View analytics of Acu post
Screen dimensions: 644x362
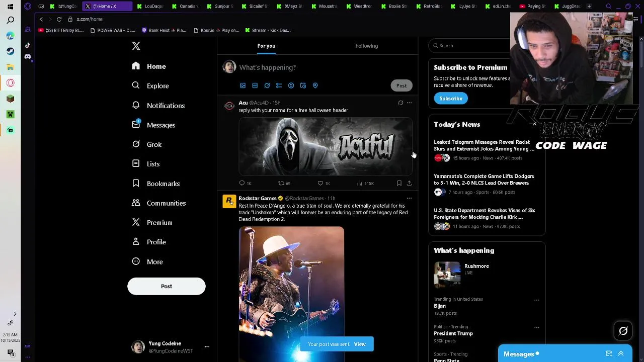(365, 184)
